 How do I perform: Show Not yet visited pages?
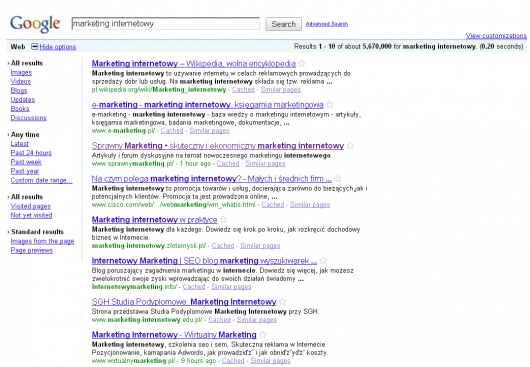tap(31, 215)
